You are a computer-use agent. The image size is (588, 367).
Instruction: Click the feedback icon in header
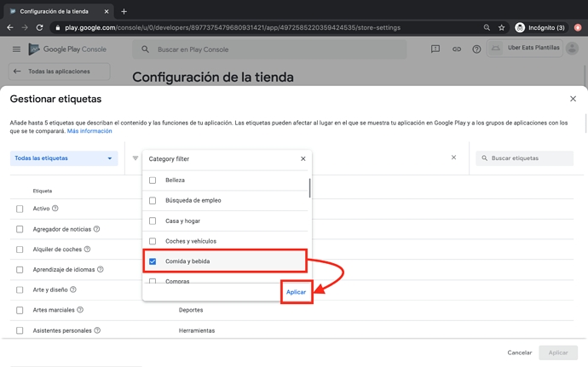click(435, 49)
